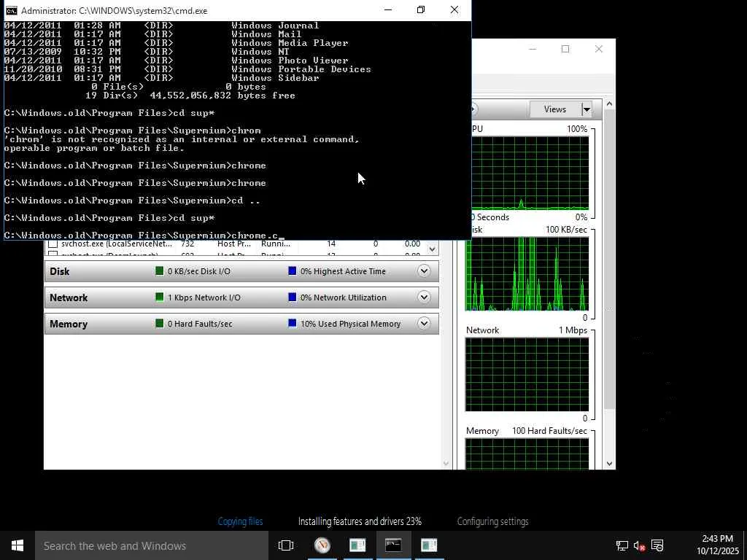Screen dimensions: 747x560
Task: Click the 'Windows Media Player' directory line
Action: [177, 43]
